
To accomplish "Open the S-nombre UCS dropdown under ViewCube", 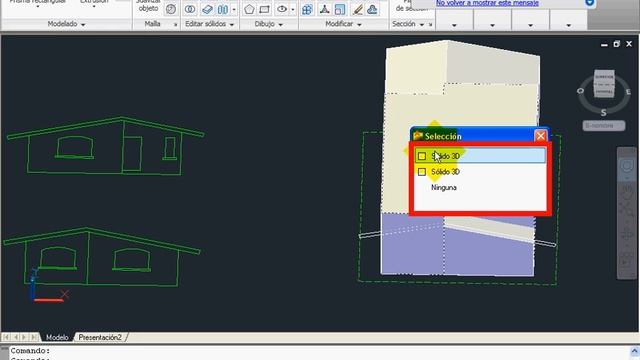I will coord(604,126).
